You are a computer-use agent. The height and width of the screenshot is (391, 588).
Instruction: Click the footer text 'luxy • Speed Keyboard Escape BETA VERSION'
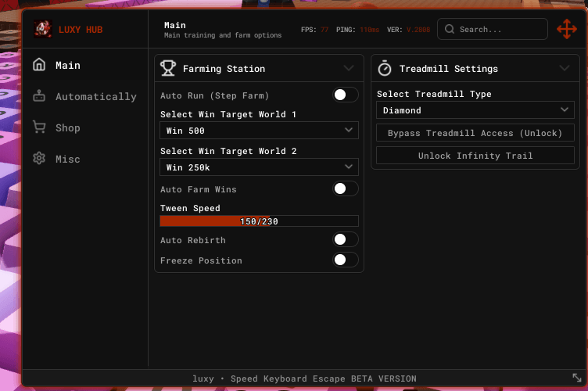click(304, 378)
